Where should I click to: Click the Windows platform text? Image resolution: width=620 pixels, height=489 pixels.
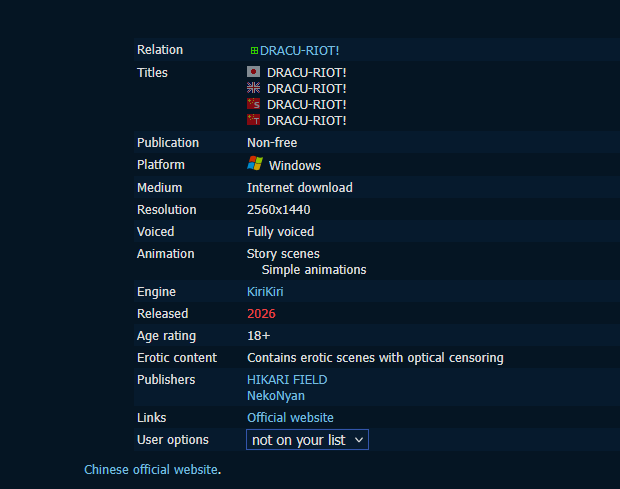point(295,166)
